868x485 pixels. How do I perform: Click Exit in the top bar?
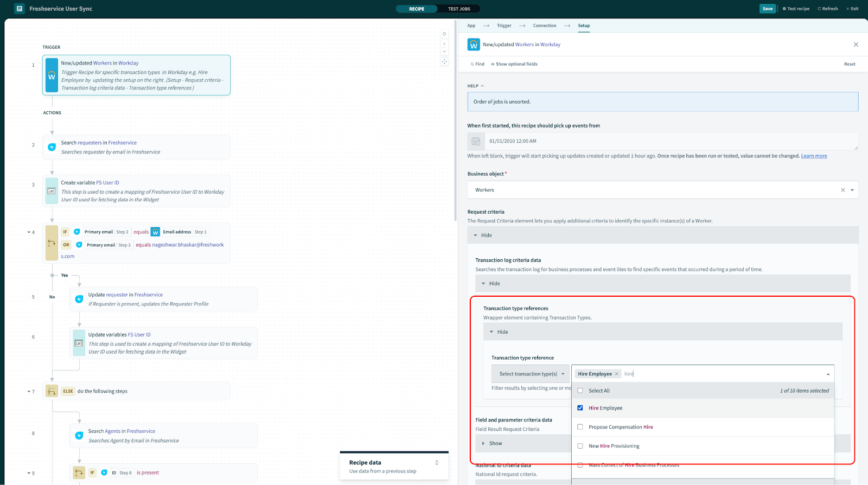852,9
